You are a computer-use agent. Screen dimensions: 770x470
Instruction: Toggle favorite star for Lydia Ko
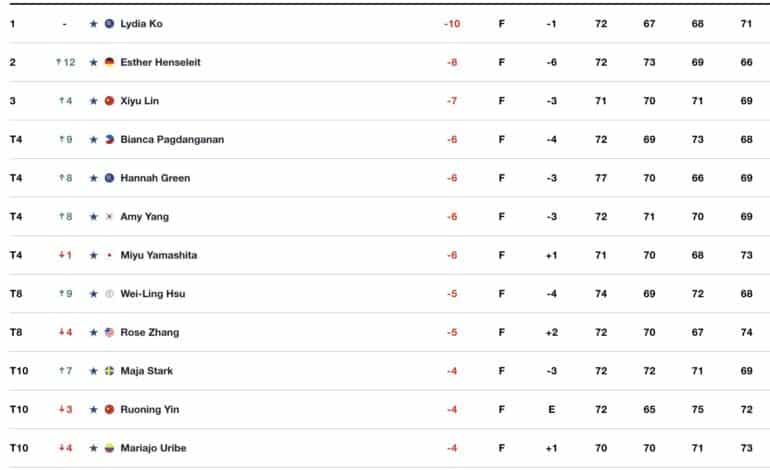(x=93, y=24)
